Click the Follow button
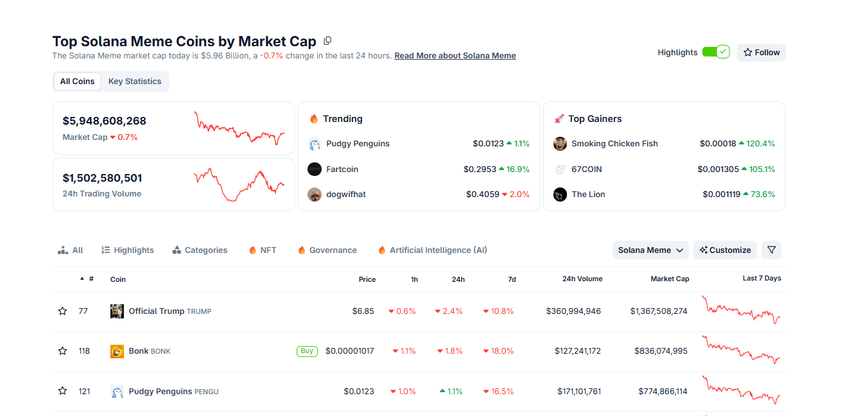Image resolution: width=868 pixels, height=416 pixels. point(761,52)
